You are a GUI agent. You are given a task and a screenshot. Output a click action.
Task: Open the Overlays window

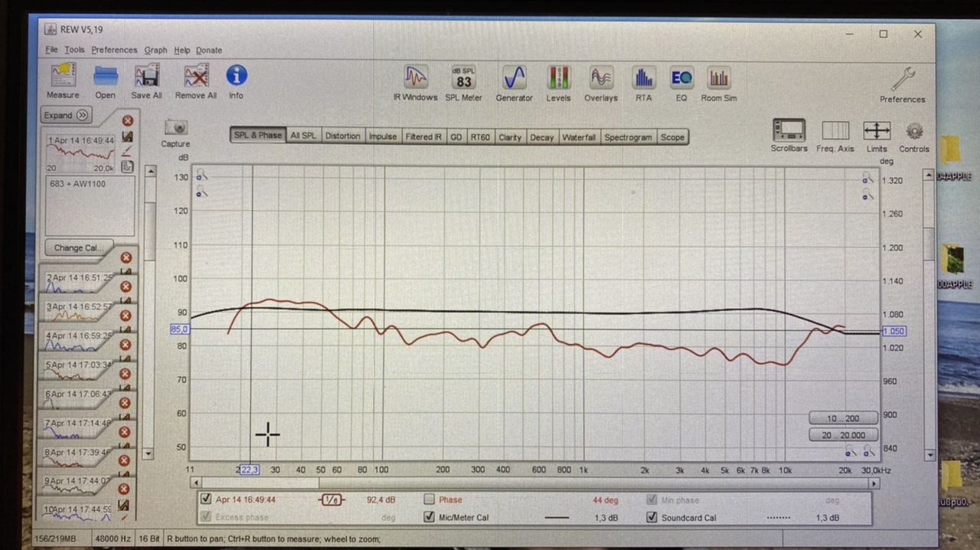pos(600,78)
